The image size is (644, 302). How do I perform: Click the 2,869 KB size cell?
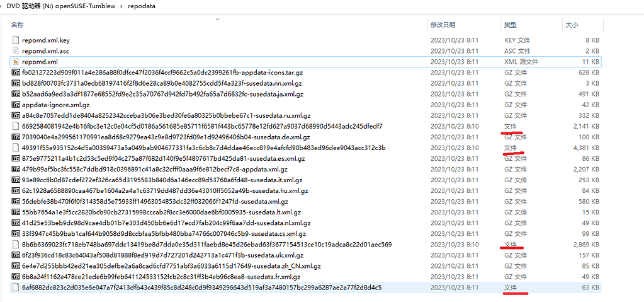point(586,245)
